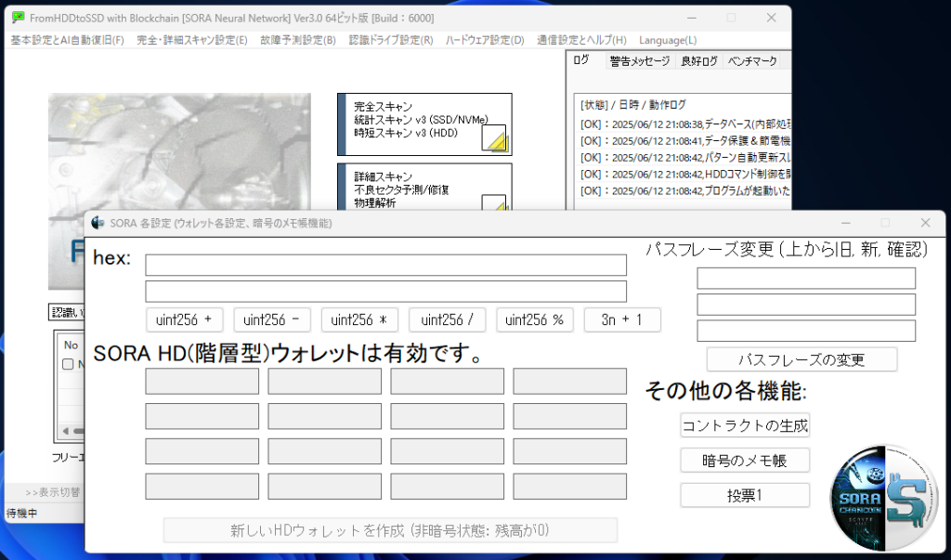Open the 暗号のメモ帳 button
The width and height of the screenshot is (951, 560).
(745, 461)
